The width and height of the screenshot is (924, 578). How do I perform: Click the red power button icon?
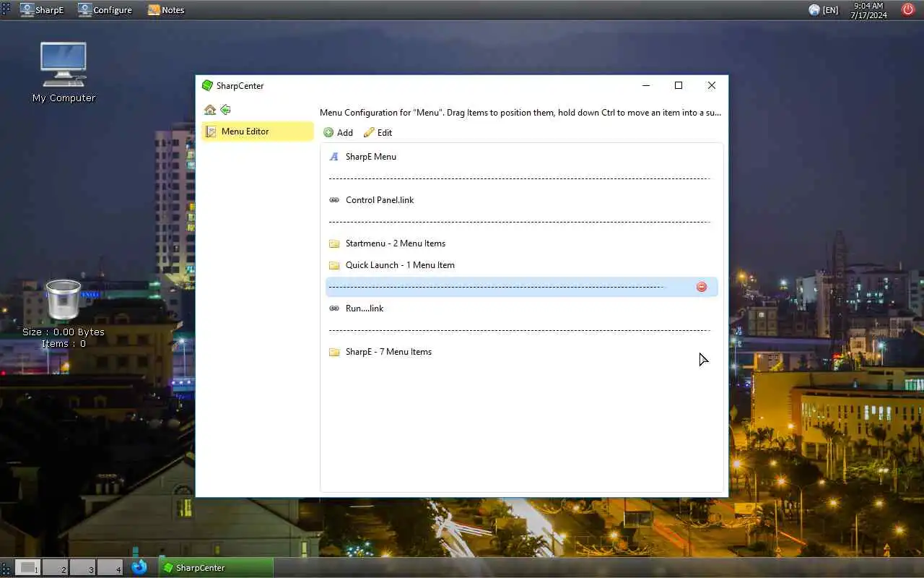coord(908,9)
